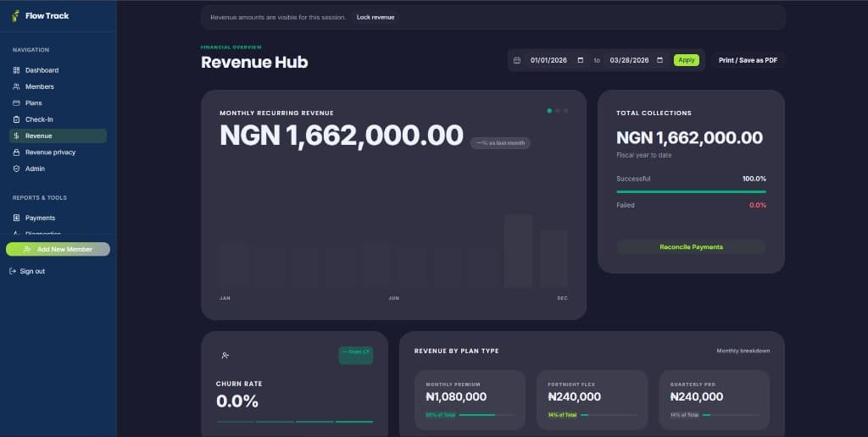Click the Fortnight Flex share progress bar
Screen dimensions: 868x437
(x=609, y=415)
